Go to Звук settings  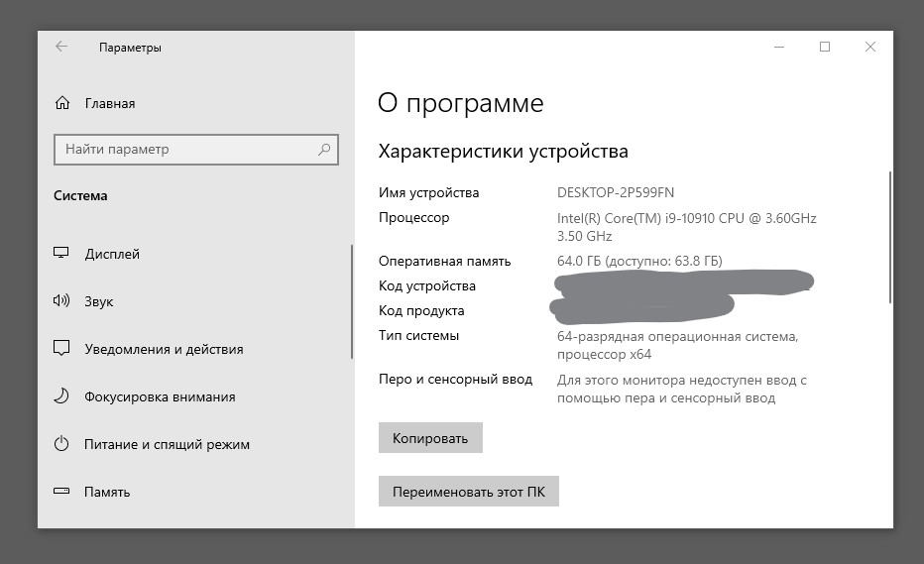tap(99, 301)
